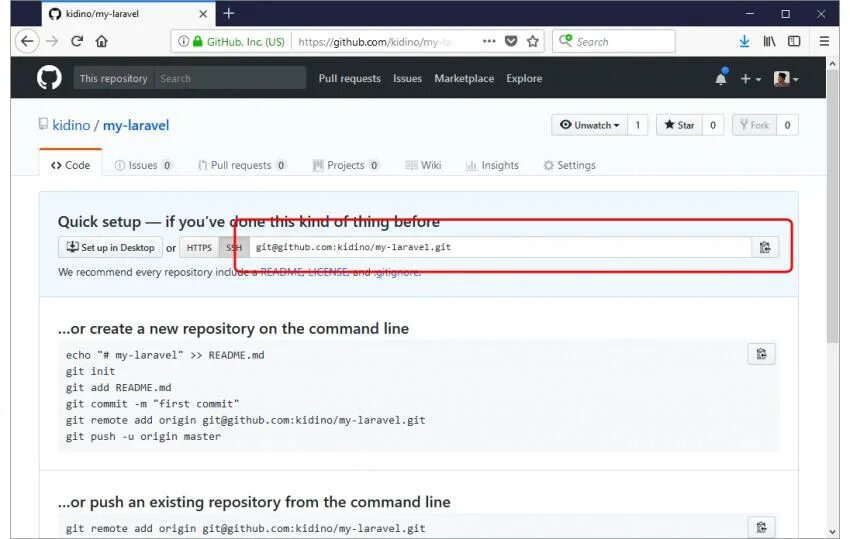Open the user avatar menu
Viewport: 850px width, 539px height.
(785, 79)
